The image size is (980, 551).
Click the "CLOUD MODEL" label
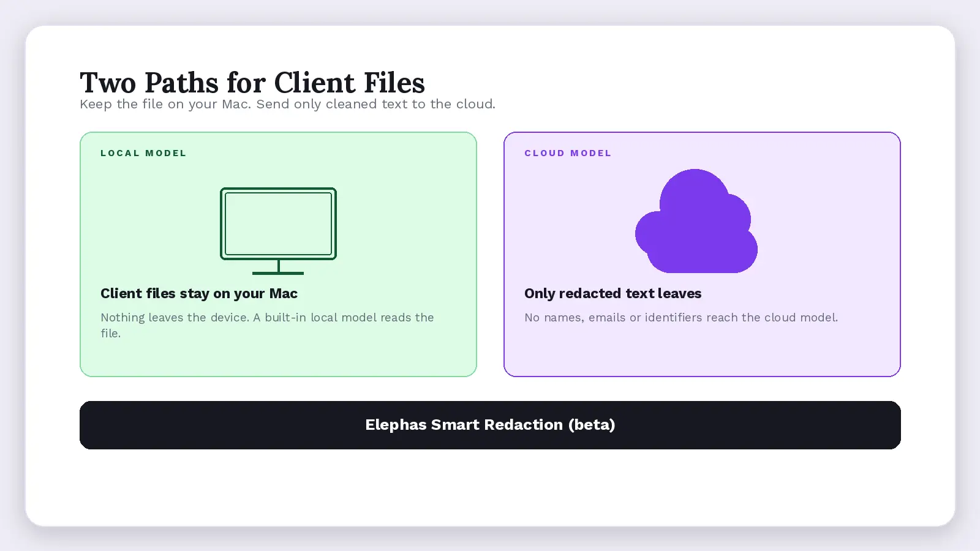click(568, 153)
